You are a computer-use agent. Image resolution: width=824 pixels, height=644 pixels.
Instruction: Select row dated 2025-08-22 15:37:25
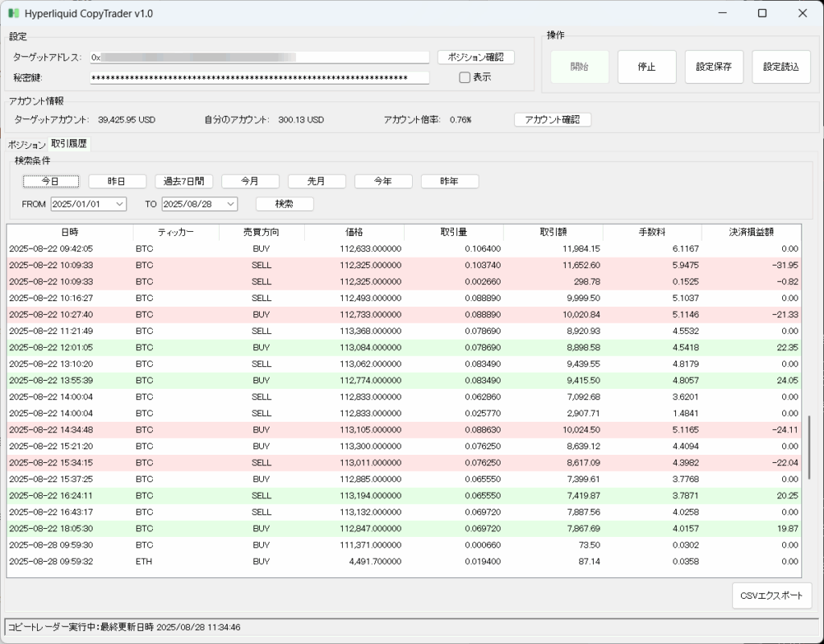[x=404, y=479]
